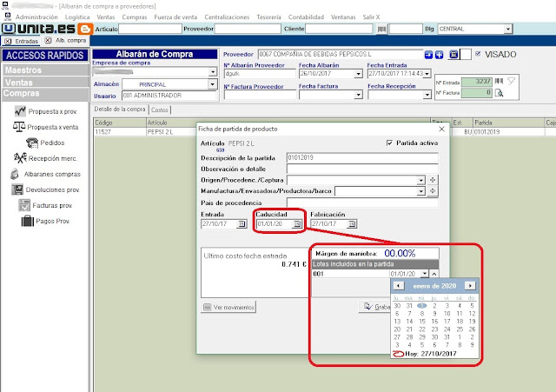Expand the Manufactura/Envasadora/Productora/barco dropdown

point(420,190)
